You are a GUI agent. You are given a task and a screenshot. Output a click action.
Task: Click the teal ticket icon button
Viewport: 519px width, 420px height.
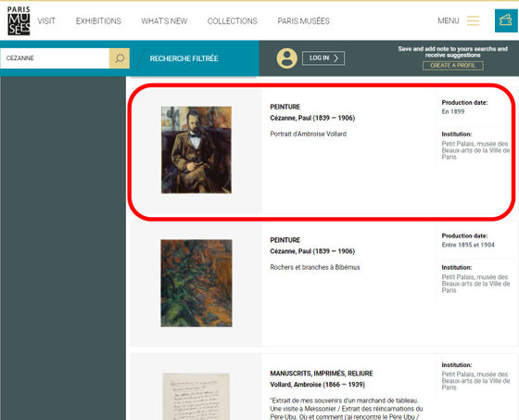point(506,20)
